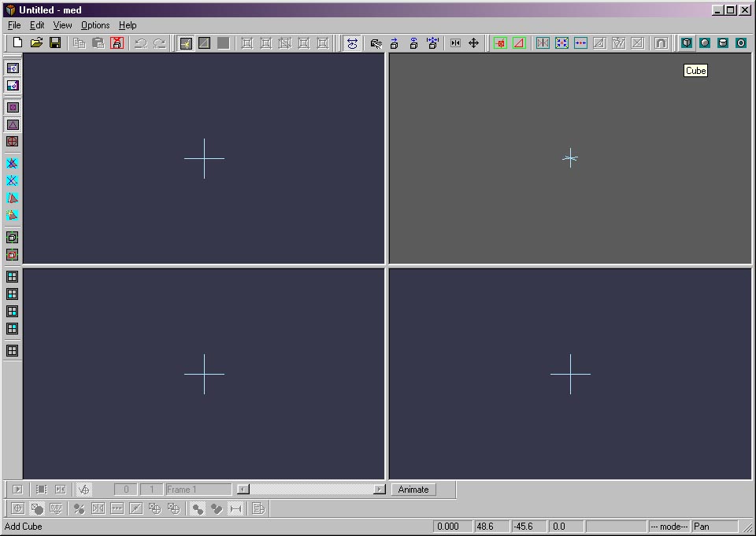Click the crosshair circle icon in bottom toolbar
This screenshot has height=536, width=756.
coord(18,508)
